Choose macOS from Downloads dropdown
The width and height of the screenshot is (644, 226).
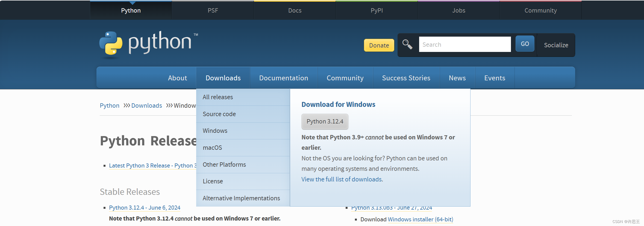click(x=243, y=148)
